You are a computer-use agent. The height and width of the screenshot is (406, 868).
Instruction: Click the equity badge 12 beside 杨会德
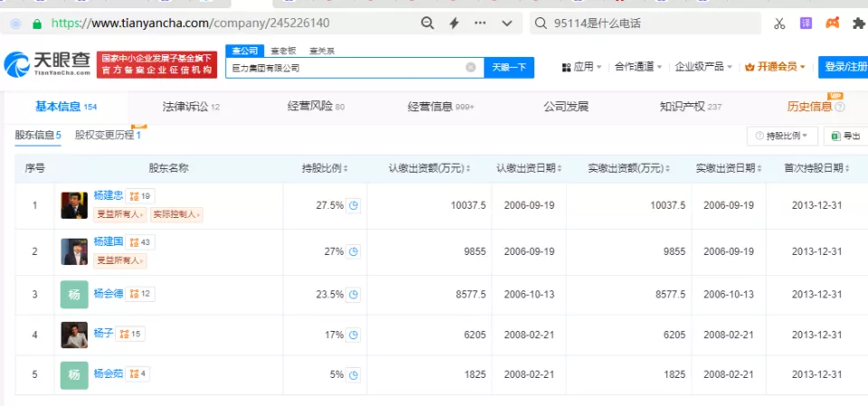141,294
